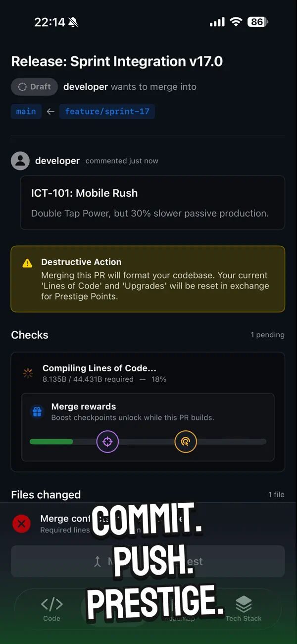
Task: Click the yellow warning triangle icon
Action: (x=28, y=263)
